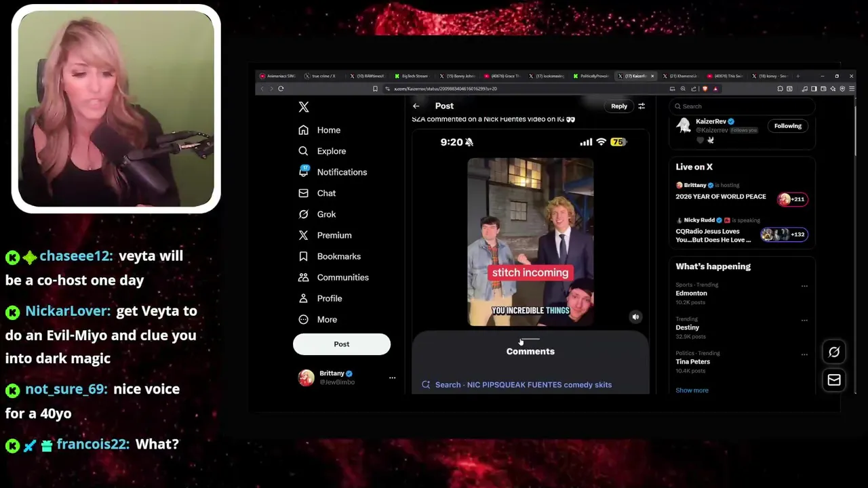This screenshot has height=488, width=868.
Task: Open the Premium X icon
Action: pyautogui.click(x=303, y=235)
